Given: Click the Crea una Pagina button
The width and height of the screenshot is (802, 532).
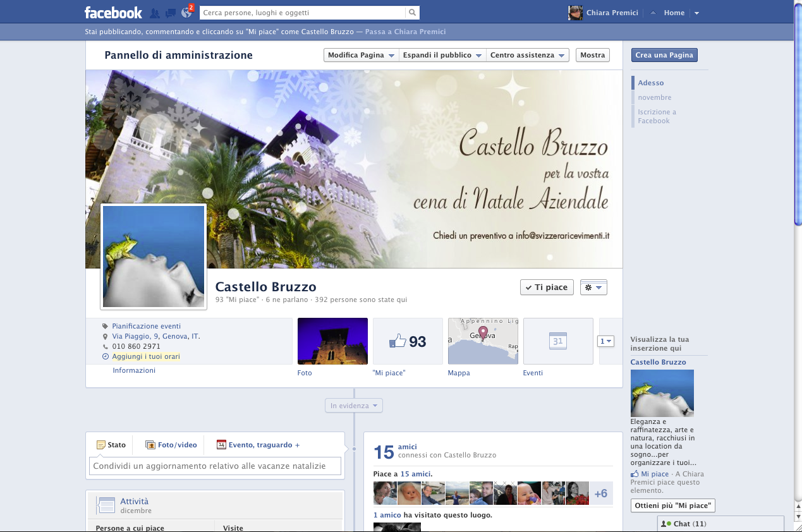Looking at the screenshot, I should 664,55.
